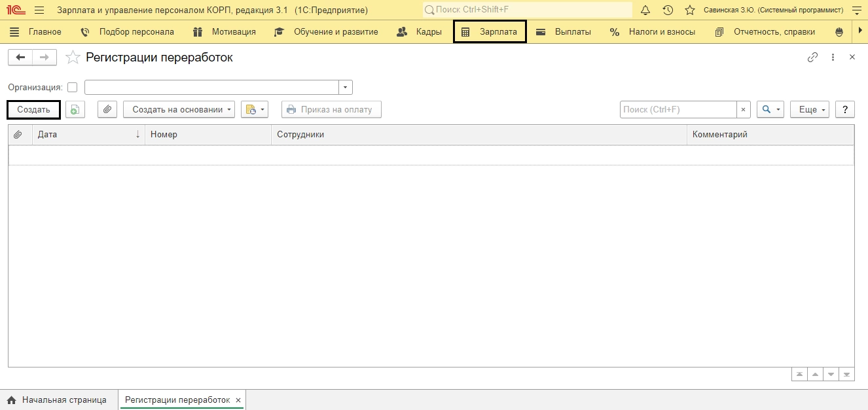The width and height of the screenshot is (868, 410).
Task: Click the Комментарий column header
Action: [x=770, y=135]
